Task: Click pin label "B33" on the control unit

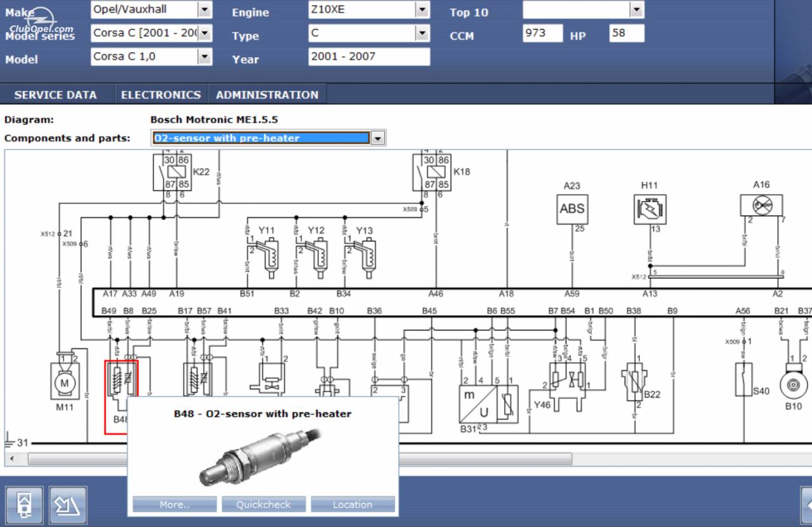Action: point(282,311)
